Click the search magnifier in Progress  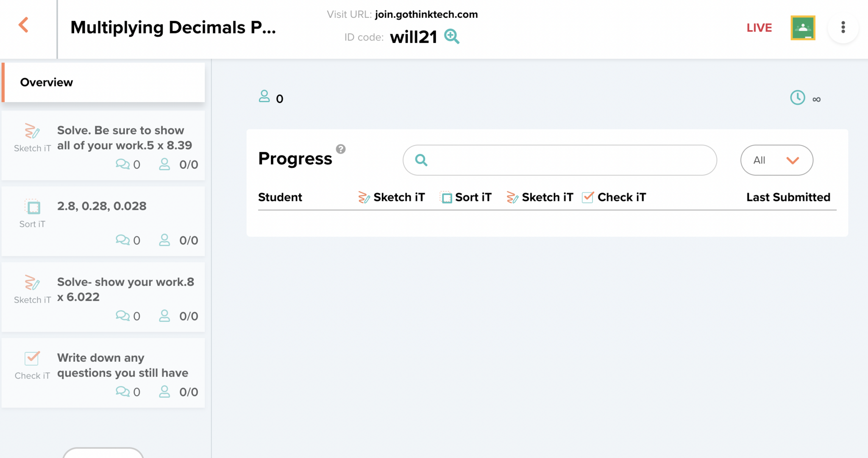pyautogui.click(x=421, y=160)
